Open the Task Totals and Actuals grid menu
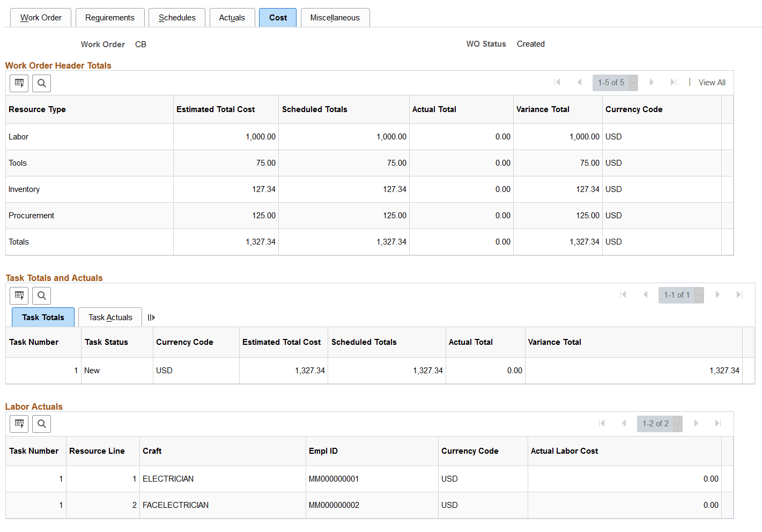This screenshot has width=762, height=532. tap(19, 295)
